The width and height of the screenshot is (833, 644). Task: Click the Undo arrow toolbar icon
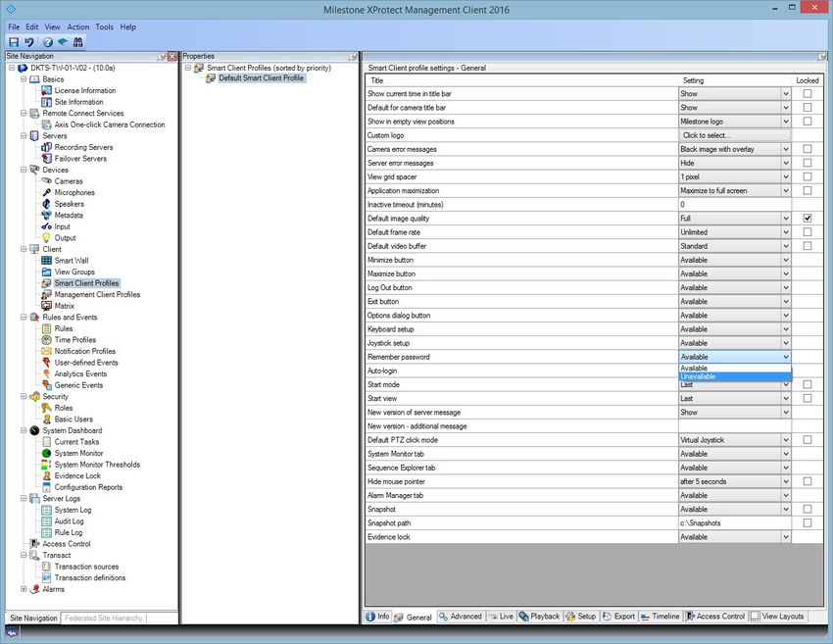coord(29,42)
